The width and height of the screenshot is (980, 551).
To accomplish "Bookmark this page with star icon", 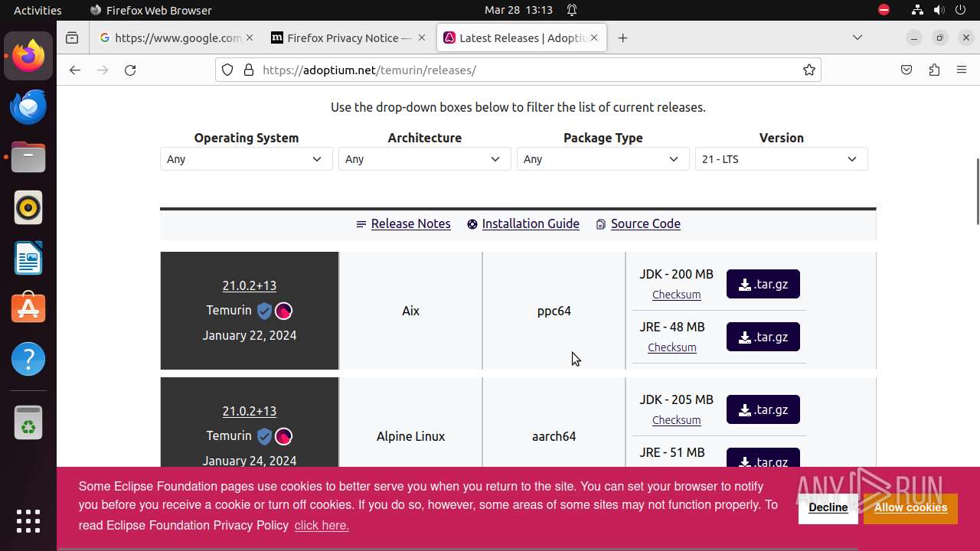I will (x=809, y=70).
